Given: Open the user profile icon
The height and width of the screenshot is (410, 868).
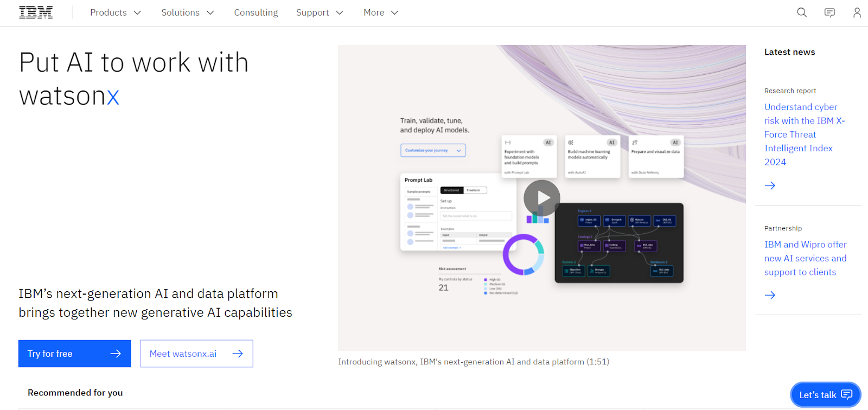Looking at the screenshot, I should [x=857, y=12].
